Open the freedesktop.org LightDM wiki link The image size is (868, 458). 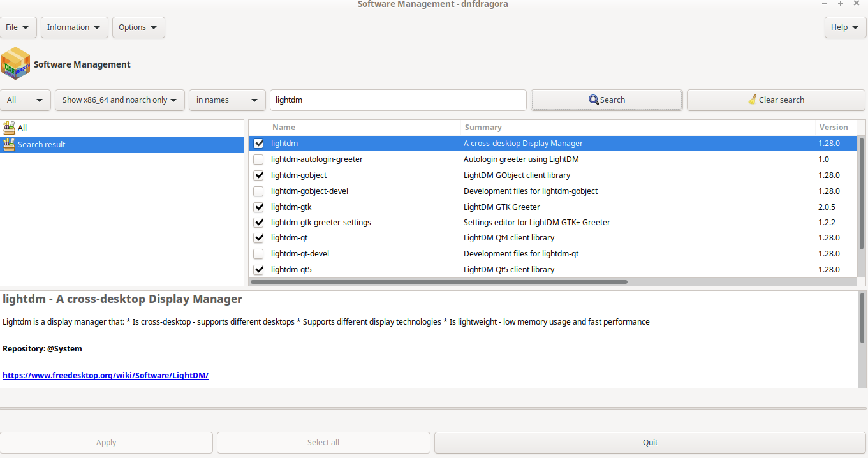pyautogui.click(x=105, y=376)
